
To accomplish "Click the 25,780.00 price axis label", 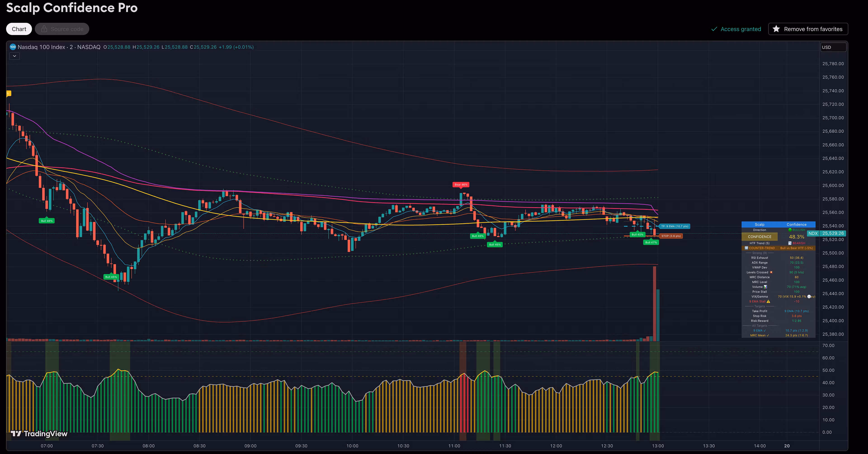I will click(833, 64).
